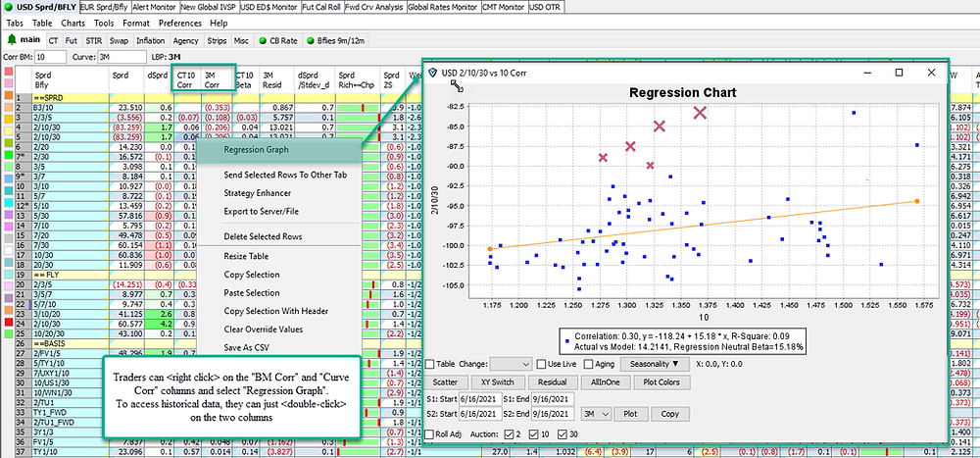The height and width of the screenshot is (458, 980).
Task: Show the Residual chart
Action: [x=551, y=382]
